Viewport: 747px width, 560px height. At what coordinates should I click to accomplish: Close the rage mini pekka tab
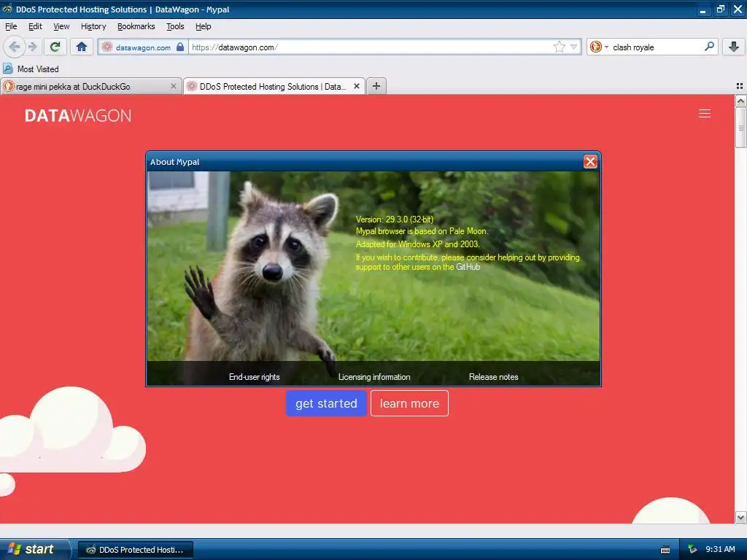(174, 86)
